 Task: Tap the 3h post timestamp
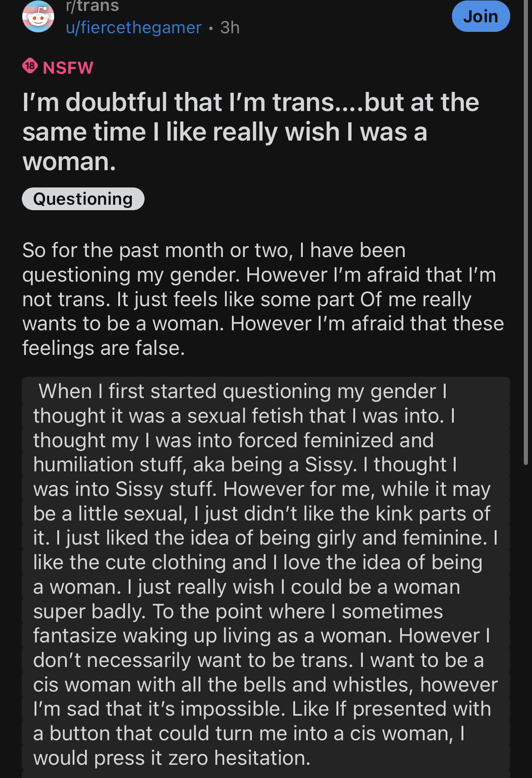tap(230, 27)
